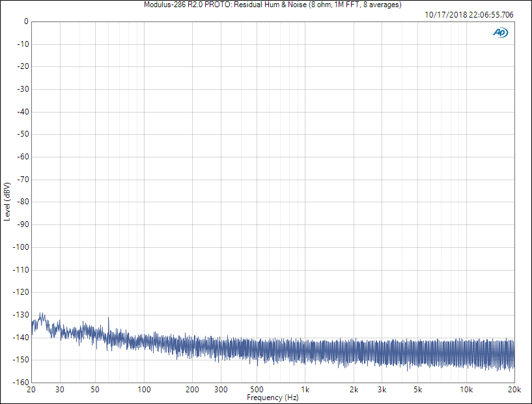The height and width of the screenshot is (404, 532).
Task: Click the y-axis value '-150'
Action: click(21, 360)
